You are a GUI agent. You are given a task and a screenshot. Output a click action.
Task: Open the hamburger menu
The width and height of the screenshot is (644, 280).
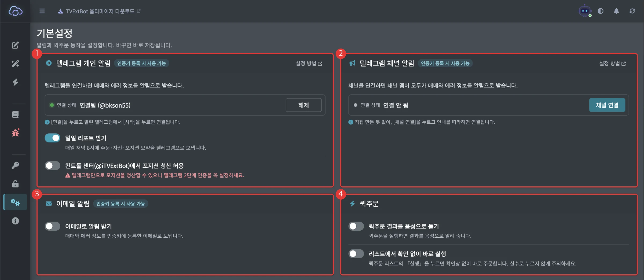(x=42, y=11)
